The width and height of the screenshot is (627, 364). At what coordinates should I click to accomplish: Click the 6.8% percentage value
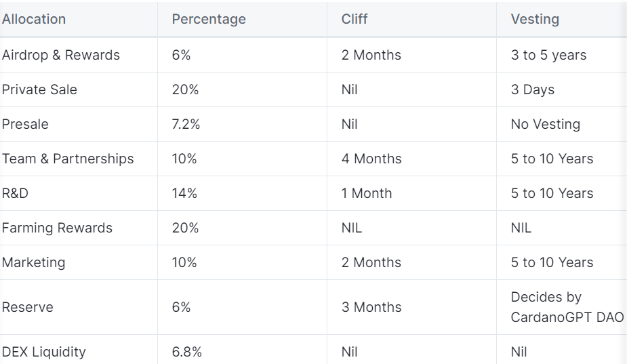tap(186, 352)
